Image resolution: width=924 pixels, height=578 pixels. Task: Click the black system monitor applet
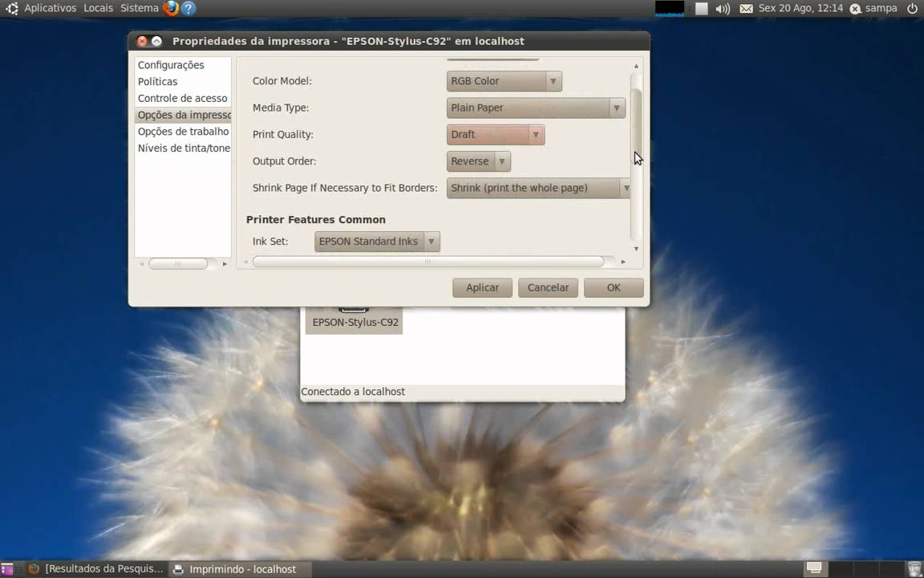[x=670, y=9]
